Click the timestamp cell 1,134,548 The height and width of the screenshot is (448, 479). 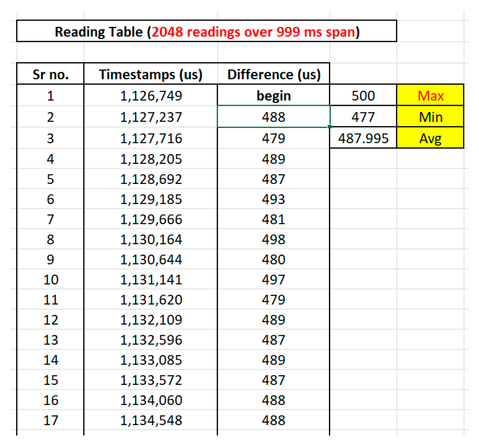pyautogui.click(x=151, y=420)
